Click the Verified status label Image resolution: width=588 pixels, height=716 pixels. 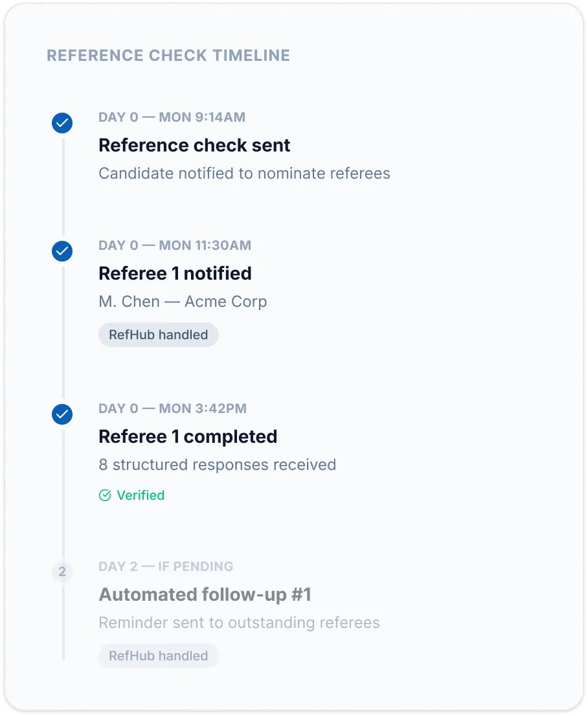141,495
